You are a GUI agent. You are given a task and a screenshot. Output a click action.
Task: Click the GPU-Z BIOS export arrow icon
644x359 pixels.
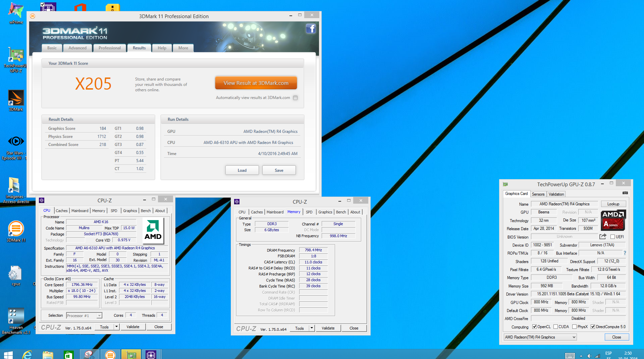pyautogui.click(x=603, y=237)
